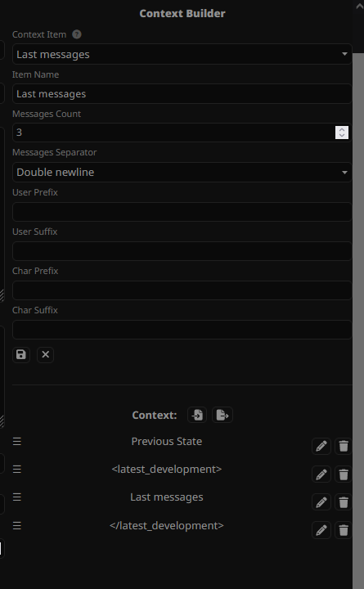
Task: Delete the </latest_development> closing tag item
Action: click(344, 530)
